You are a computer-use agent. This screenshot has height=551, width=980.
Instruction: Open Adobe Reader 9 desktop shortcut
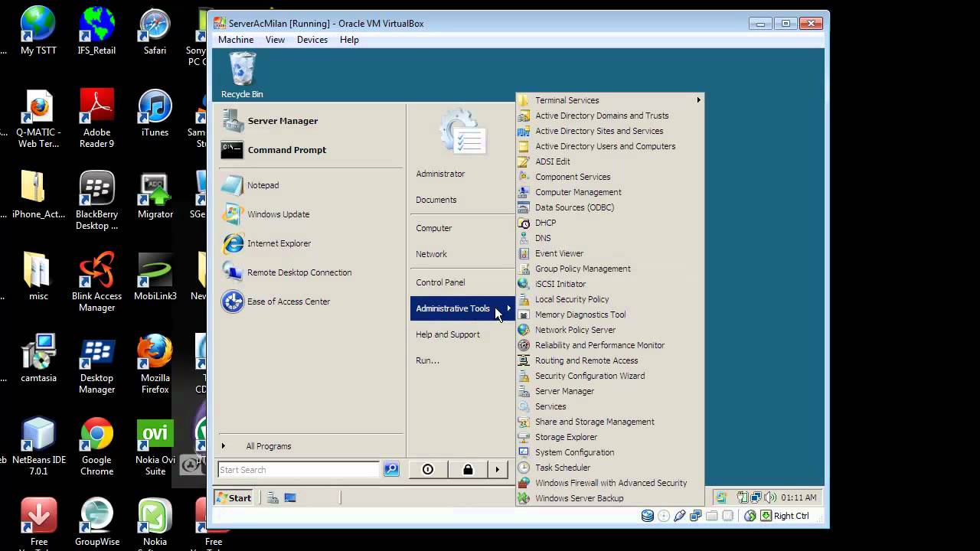[x=97, y=119]
